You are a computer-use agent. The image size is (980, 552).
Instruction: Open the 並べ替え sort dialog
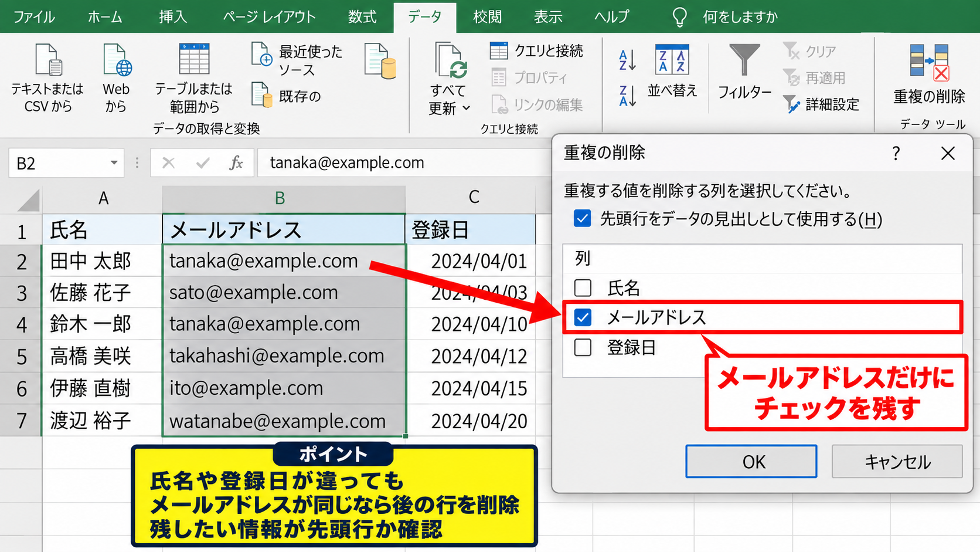(672, 70)
